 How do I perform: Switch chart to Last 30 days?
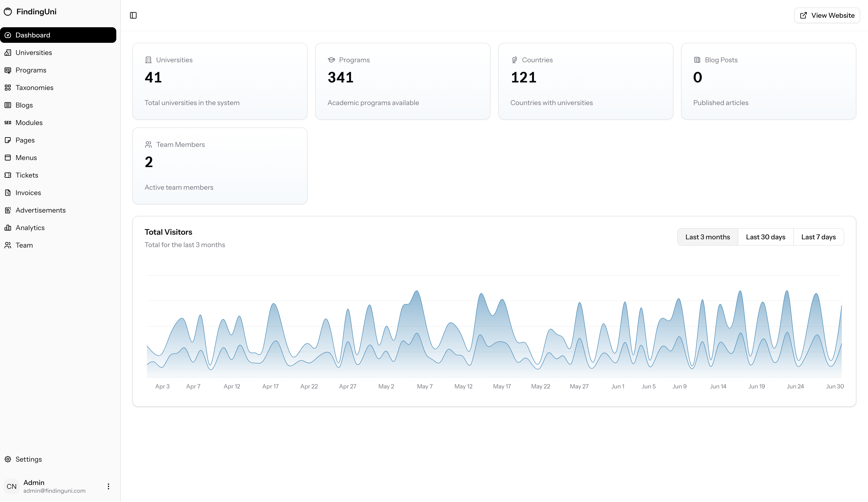(765, 237)
